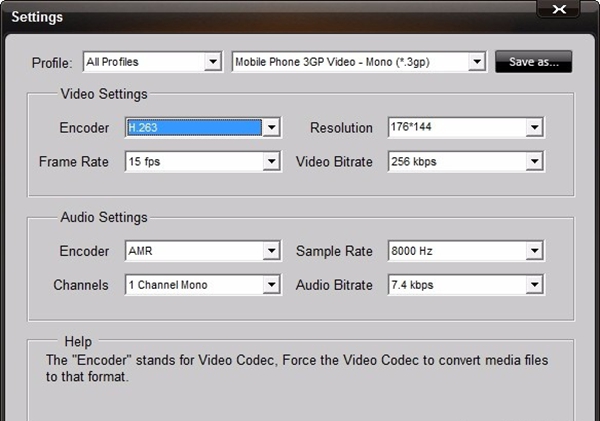600x421 pixels.
Task: Expand the Sample Rate 8000 Hz dropdown
Action: coord(534,251)
